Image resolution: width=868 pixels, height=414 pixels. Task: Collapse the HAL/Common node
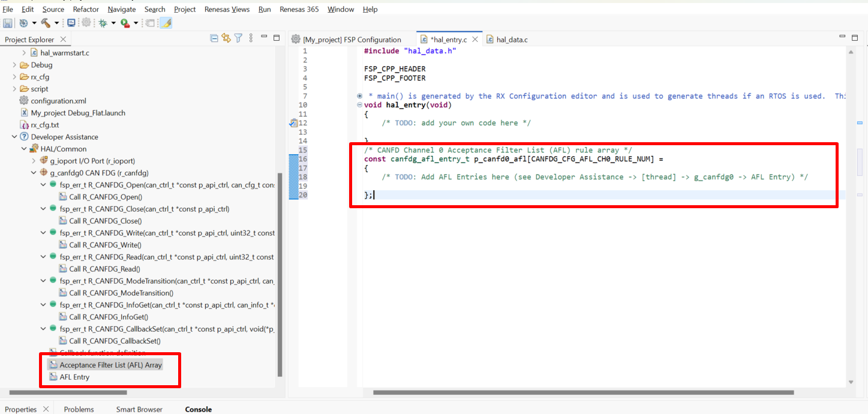[25, 149]
